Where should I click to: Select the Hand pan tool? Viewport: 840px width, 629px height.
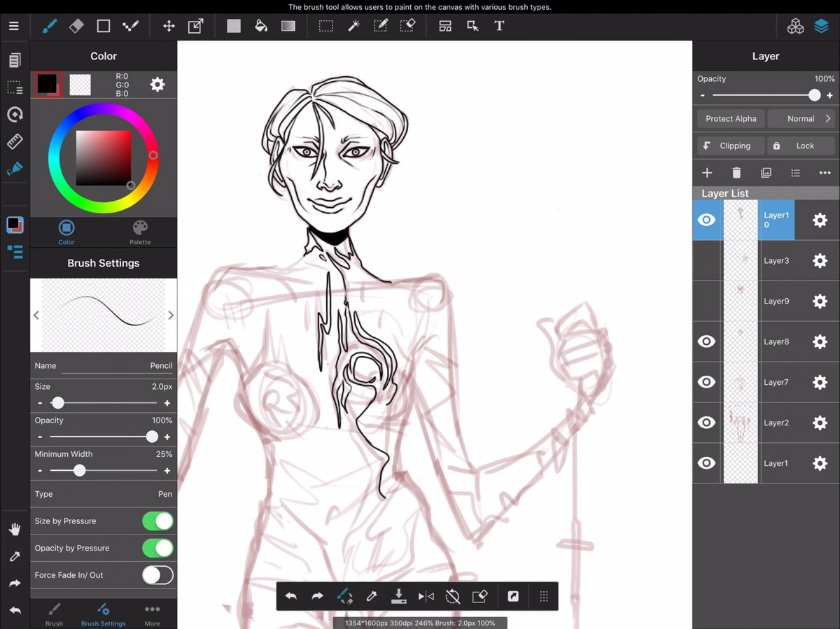coord(15,530)
